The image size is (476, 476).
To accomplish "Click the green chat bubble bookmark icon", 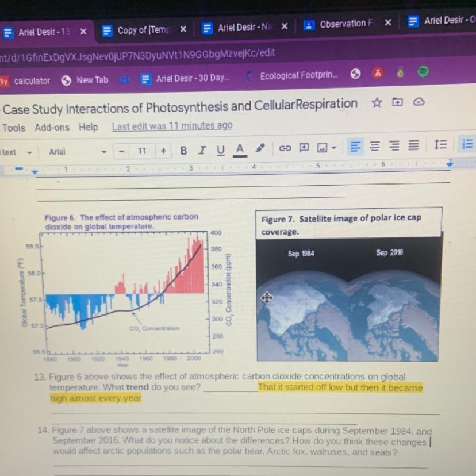I will click(423, 72).
